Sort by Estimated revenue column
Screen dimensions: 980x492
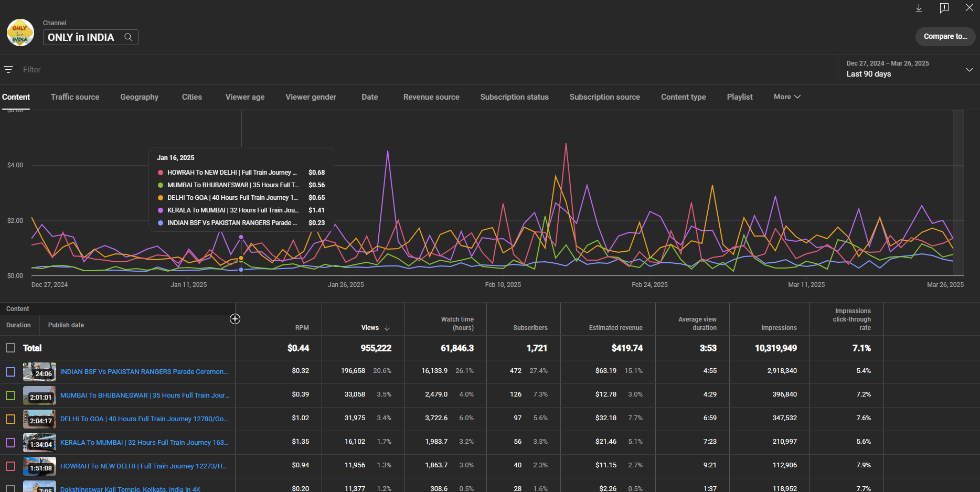click(615, 328)
